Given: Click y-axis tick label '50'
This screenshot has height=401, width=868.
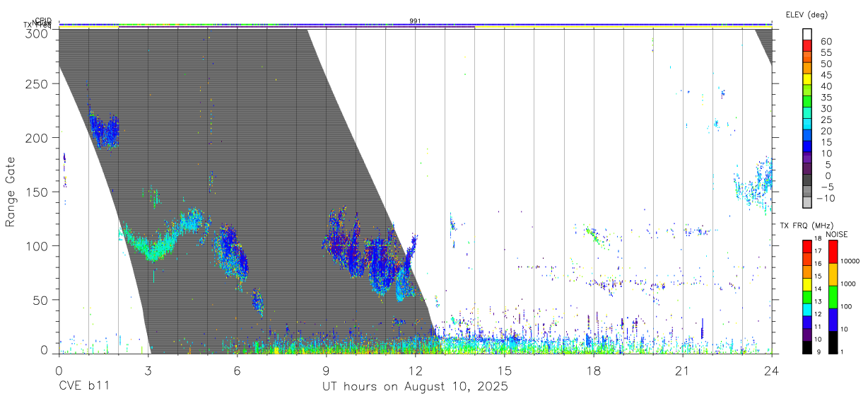Looking at the screenshot, I should (x=40, y=300).
